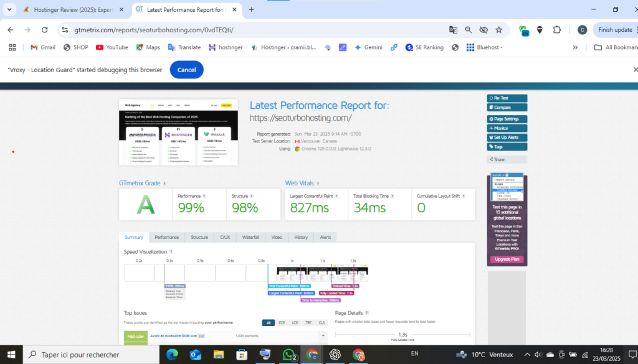The image size is (638, 364).
Task: Open the website screenshot thumbnail
Action: (x=178, y=133)
